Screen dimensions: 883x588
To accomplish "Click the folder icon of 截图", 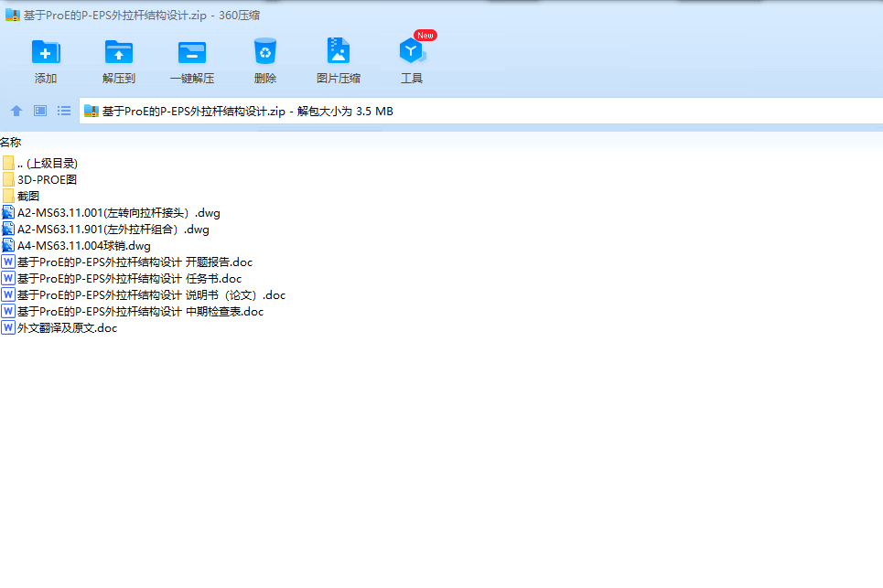I will pyautogui.click(x=8, y=196).
